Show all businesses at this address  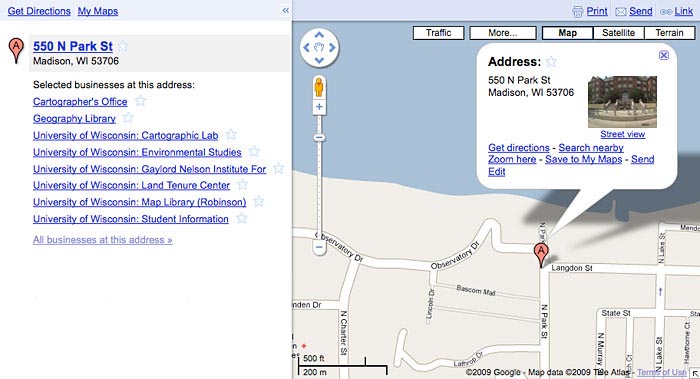coord(103,240)
